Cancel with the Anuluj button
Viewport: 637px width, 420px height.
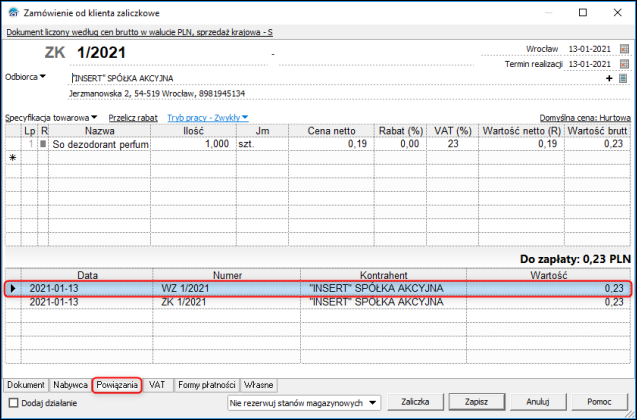click(x=538, y=402)
